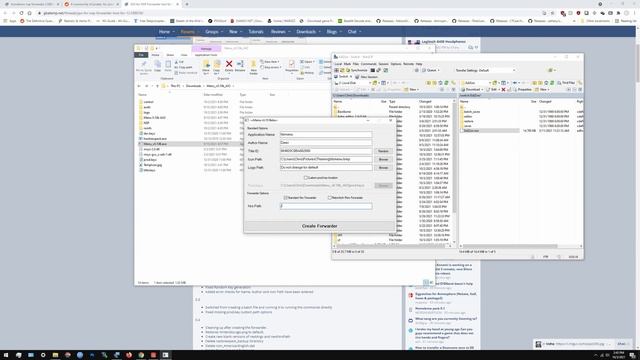Open the Commands menu in WinSCP

coord(368,64)
